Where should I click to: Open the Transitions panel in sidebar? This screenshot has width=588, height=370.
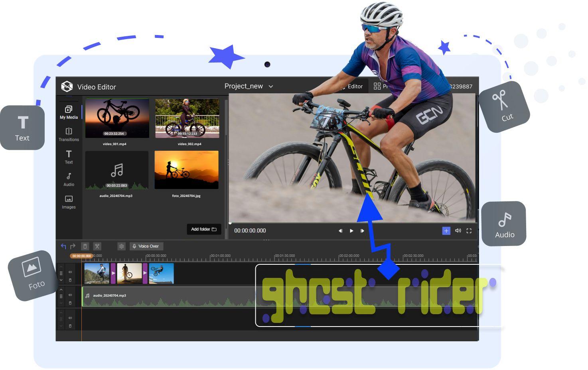(x=69, y=134)
